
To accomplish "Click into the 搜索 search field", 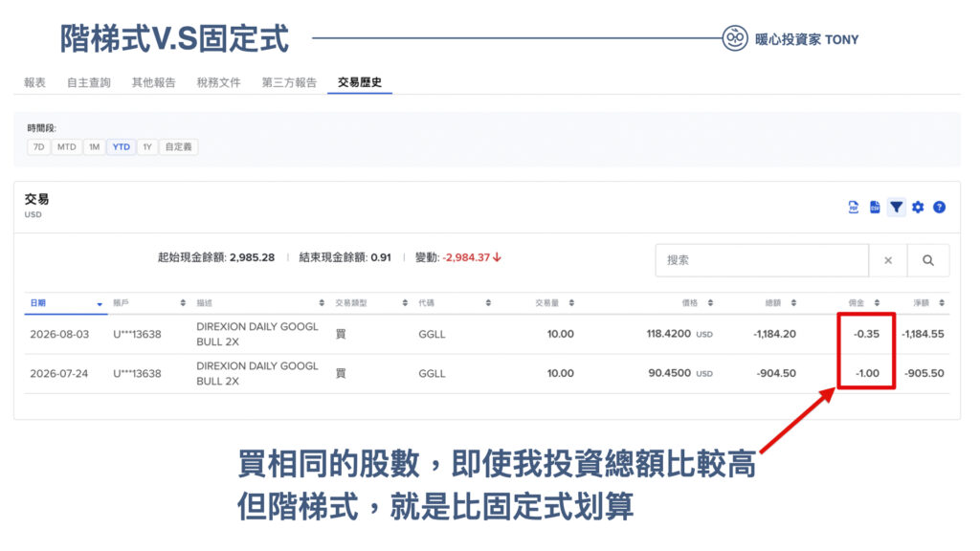I will click(762, 260).
